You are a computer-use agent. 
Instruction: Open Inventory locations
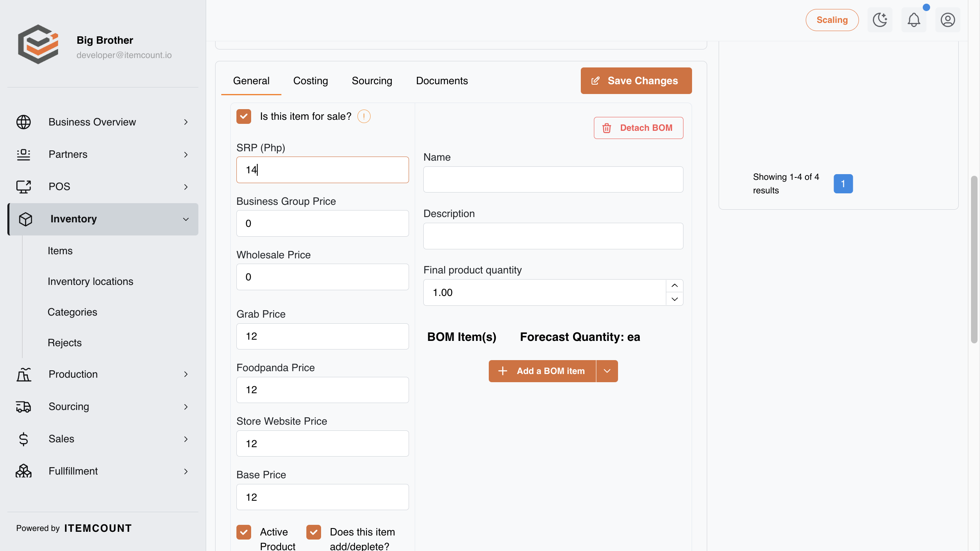click(x=90, y=282)
